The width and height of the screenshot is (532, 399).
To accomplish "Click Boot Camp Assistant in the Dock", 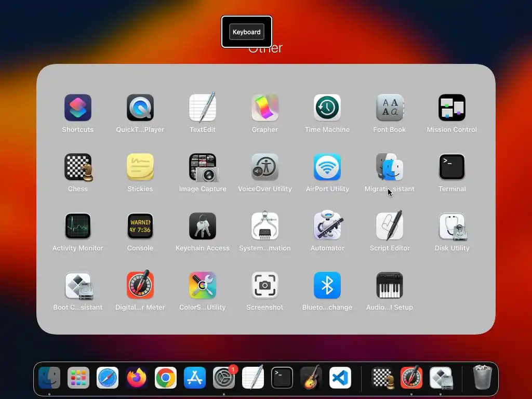I will tap(441, 378).
